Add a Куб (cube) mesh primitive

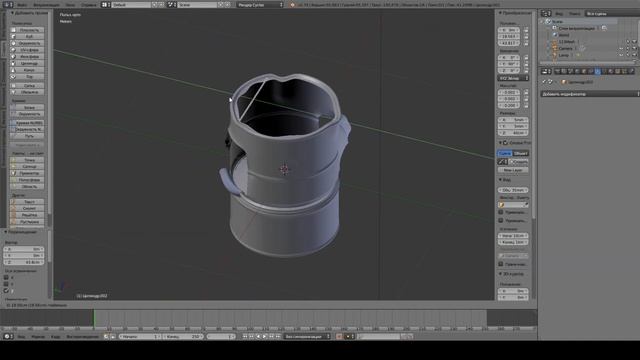(27, 36)
